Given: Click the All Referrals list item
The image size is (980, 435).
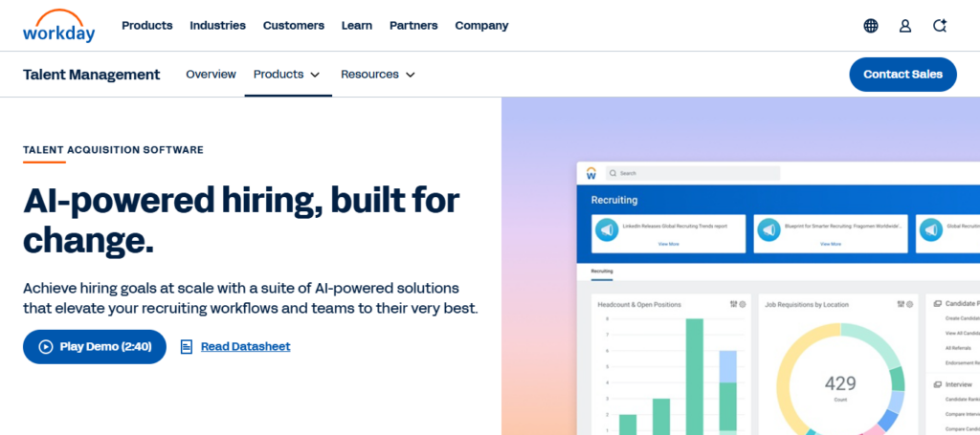Looking at the screenshot, I should click(x=958, y=348).
